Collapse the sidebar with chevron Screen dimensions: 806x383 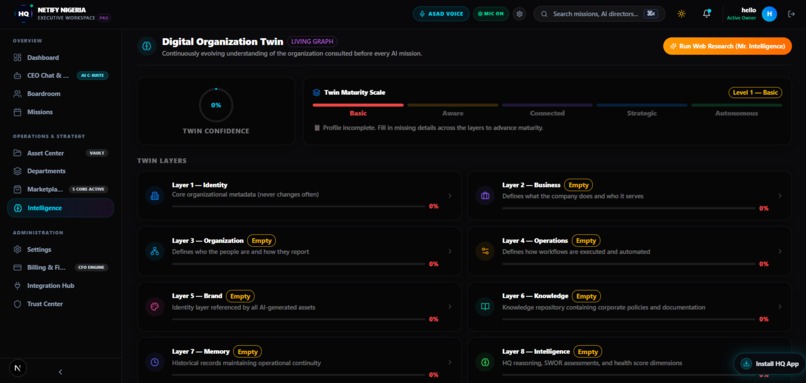pos(60,372)
